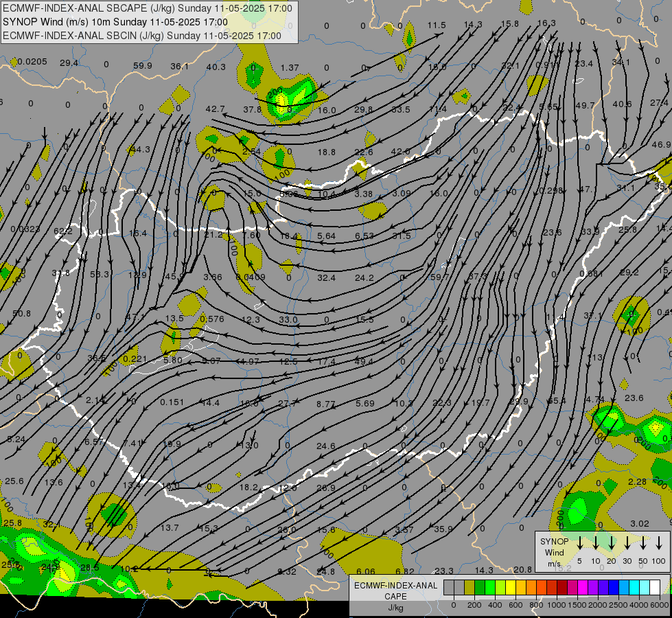
Task: Click the wind legend arrow above 50
Action: click(x=643, y=543)
